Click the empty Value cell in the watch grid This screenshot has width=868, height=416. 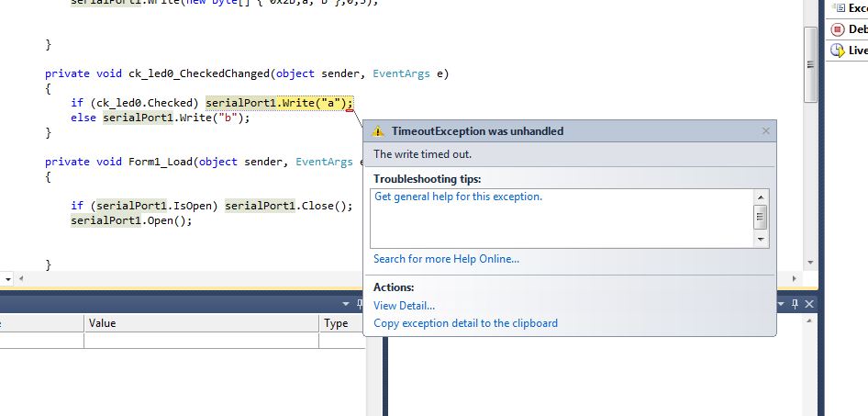202,340
